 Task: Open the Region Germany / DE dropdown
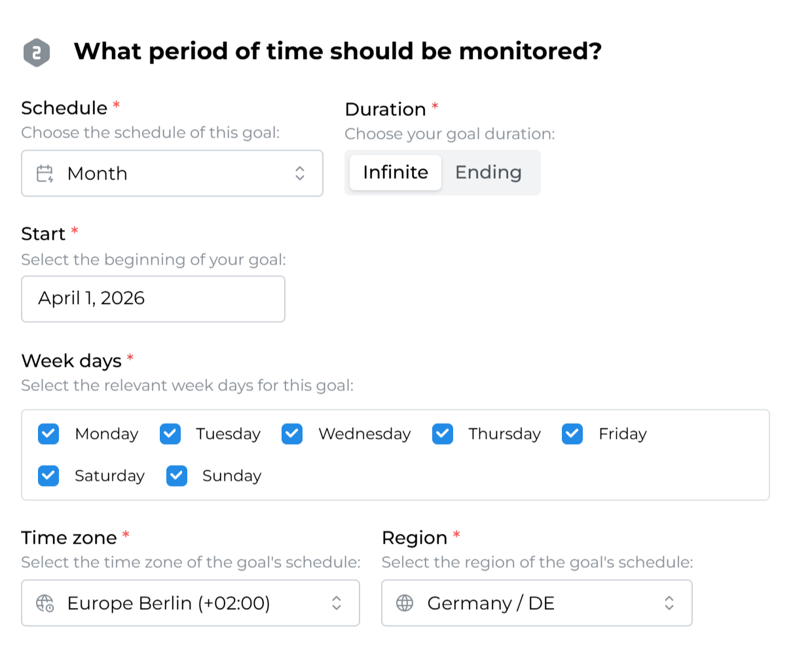536,603
